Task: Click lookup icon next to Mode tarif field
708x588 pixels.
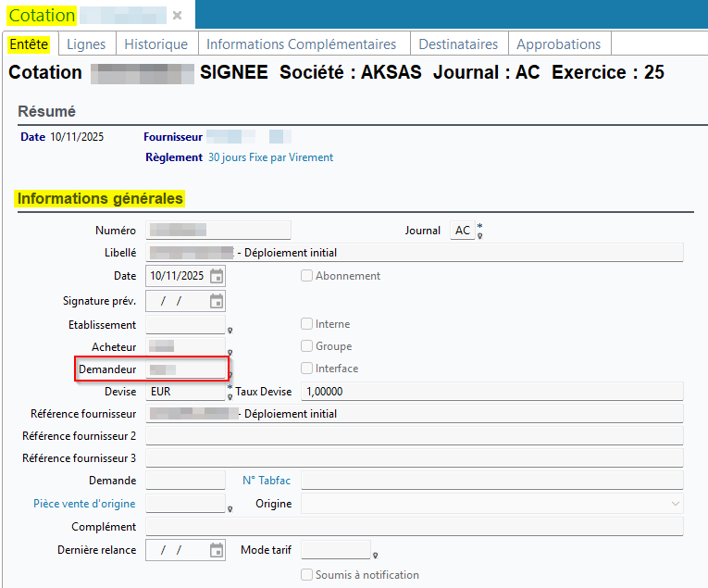Action: pyautogui.click(x=376, y=556)
